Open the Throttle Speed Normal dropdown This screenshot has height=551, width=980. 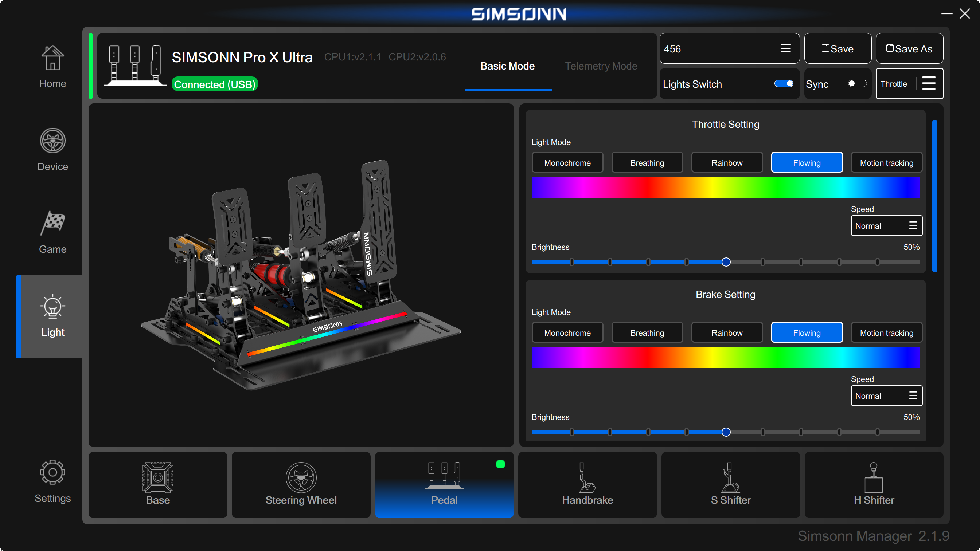point(887,226)
